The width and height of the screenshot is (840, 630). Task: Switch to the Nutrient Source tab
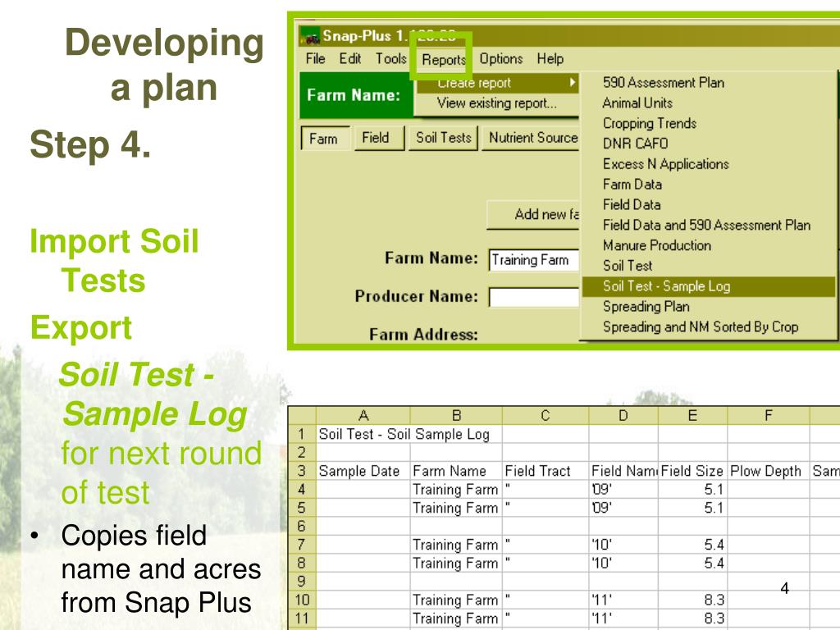pyautogui.click(x=532, y=138)
